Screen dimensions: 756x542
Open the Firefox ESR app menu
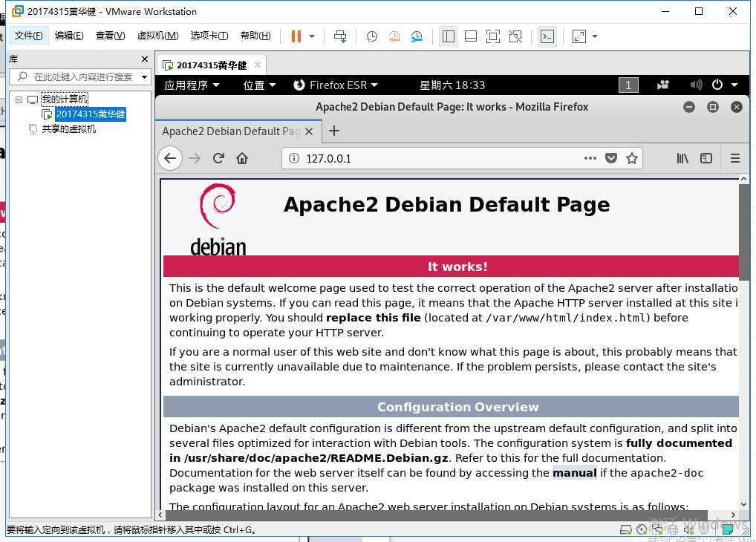(x=336, y=85)
